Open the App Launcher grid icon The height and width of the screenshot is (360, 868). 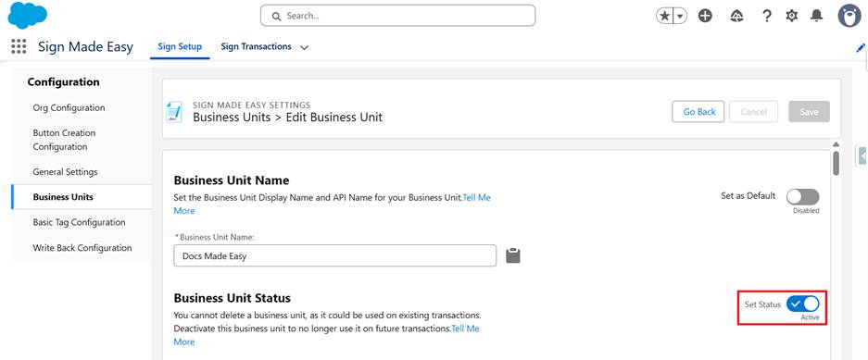[x=19, y=46]
